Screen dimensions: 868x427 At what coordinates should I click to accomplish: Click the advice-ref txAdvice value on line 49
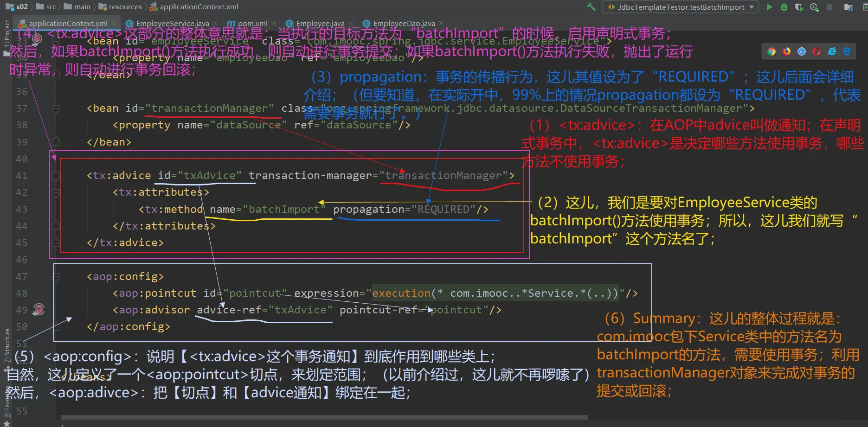301,310
